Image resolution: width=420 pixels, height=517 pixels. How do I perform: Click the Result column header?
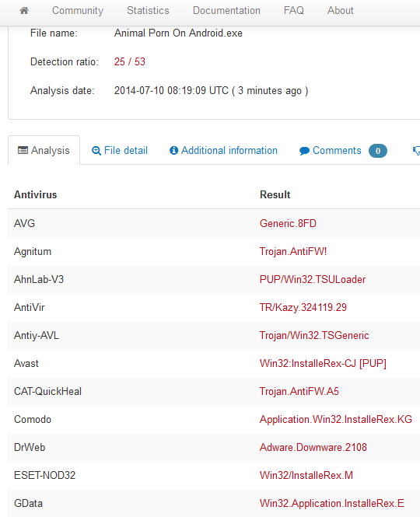tap(275, 194)
